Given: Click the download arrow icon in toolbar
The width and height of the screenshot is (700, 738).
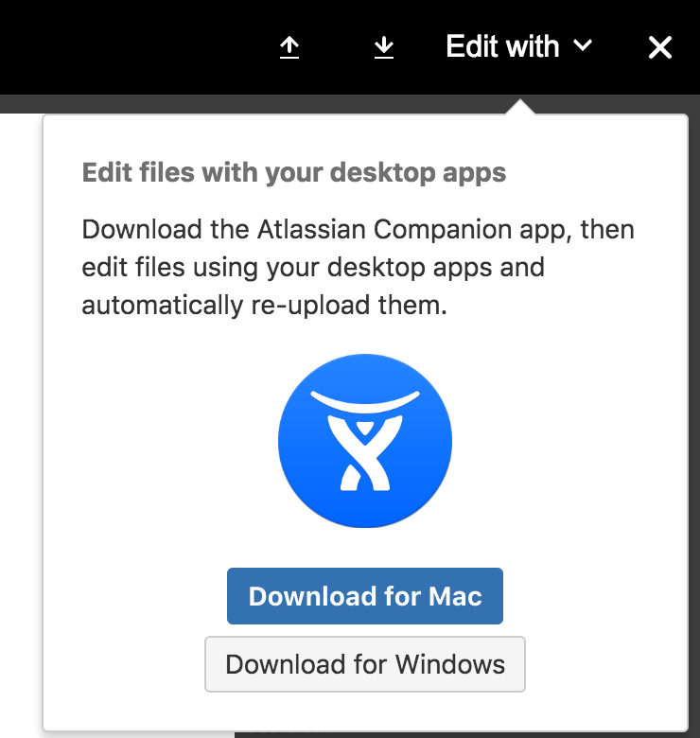Looking at the screenshot, I should tap(384, 47).
